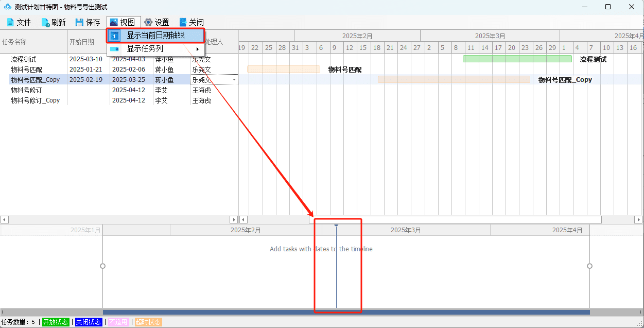The image size is (644, 328).
Task: Click the 保存 save icon
Action: pyautogui.click(x=79, y=22)
